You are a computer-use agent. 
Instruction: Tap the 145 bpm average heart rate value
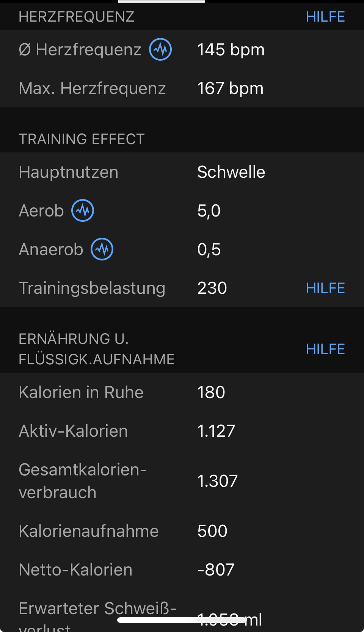coord(231,50)
